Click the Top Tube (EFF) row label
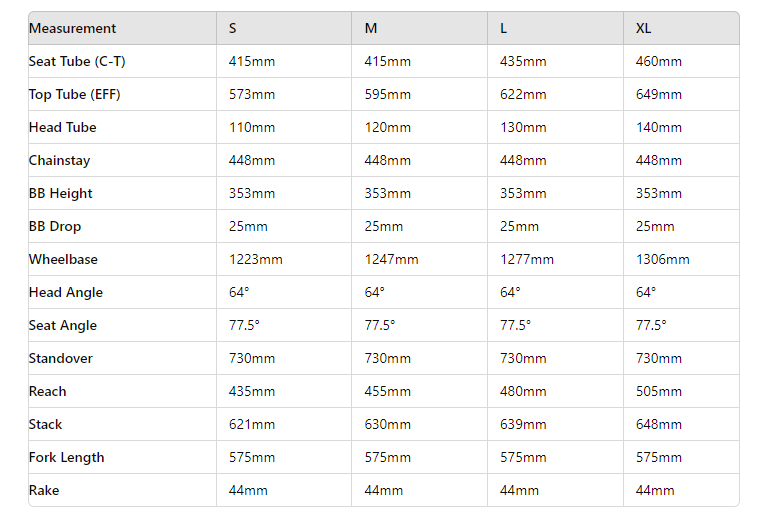Viewport: 766px width, 523px height. 75,94
